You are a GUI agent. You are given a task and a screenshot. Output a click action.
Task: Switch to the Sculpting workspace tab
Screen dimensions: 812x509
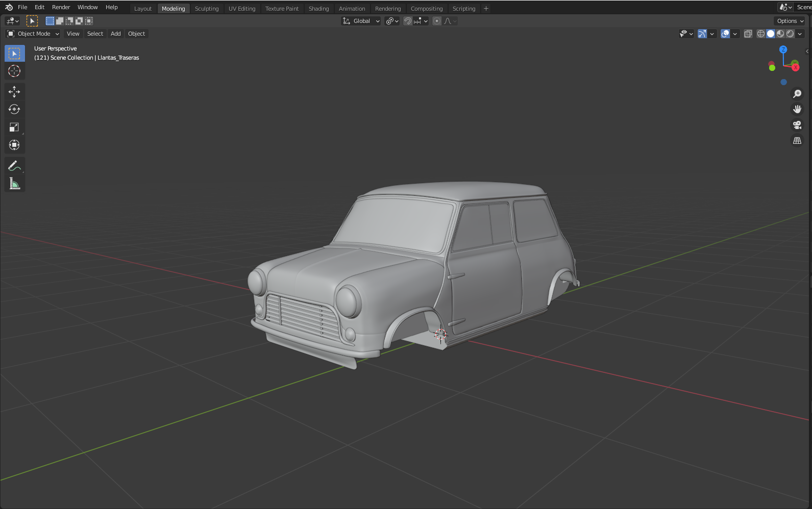(x=207, y=9)
